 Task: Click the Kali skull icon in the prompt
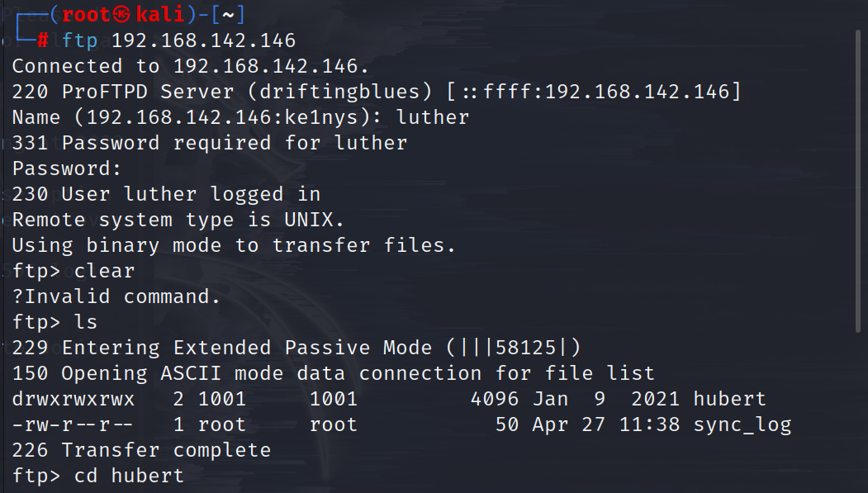coord(121,14)
